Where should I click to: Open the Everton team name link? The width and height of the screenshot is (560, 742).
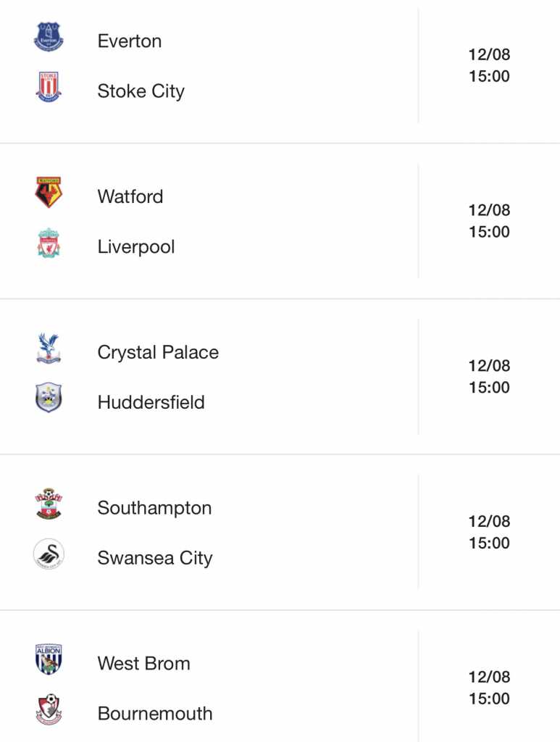pyautogui.click(x=130, y=41)
